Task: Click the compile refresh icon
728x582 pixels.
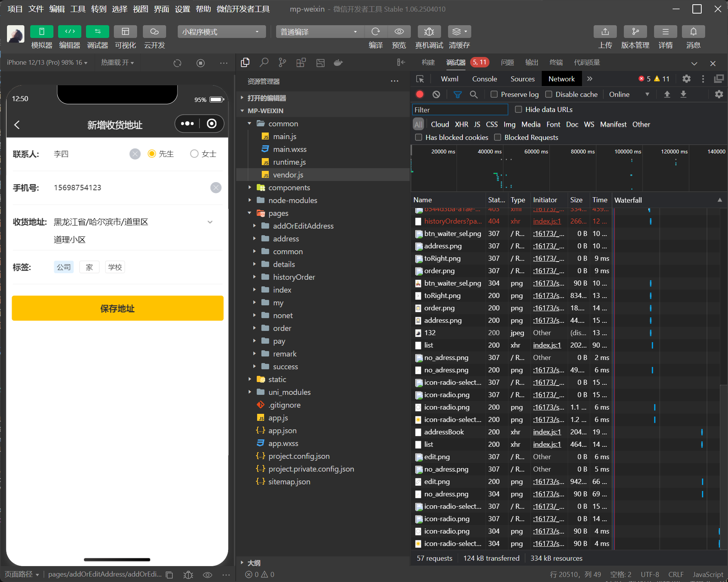Action: (375, 32)
